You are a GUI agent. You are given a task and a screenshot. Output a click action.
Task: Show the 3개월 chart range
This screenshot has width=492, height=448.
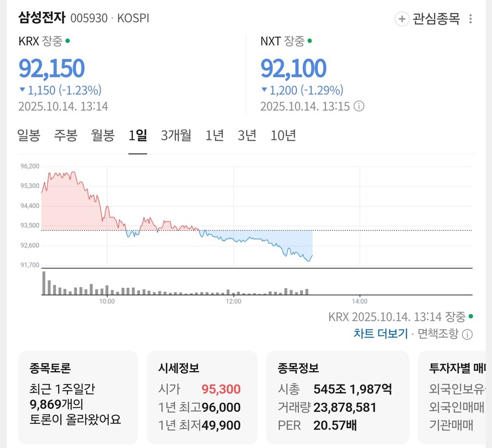pyautogui.click(x=176, y=135)
